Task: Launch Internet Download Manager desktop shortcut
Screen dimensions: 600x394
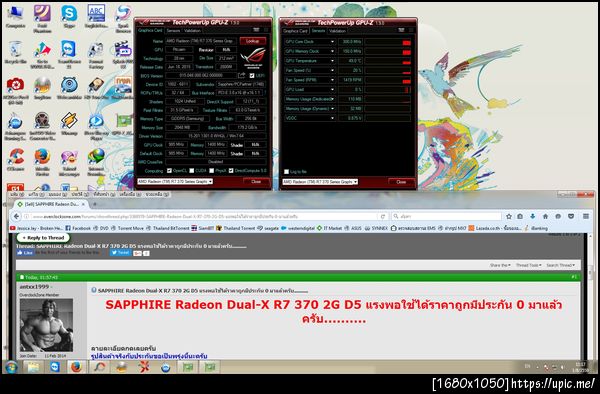Action: [96, 162]
